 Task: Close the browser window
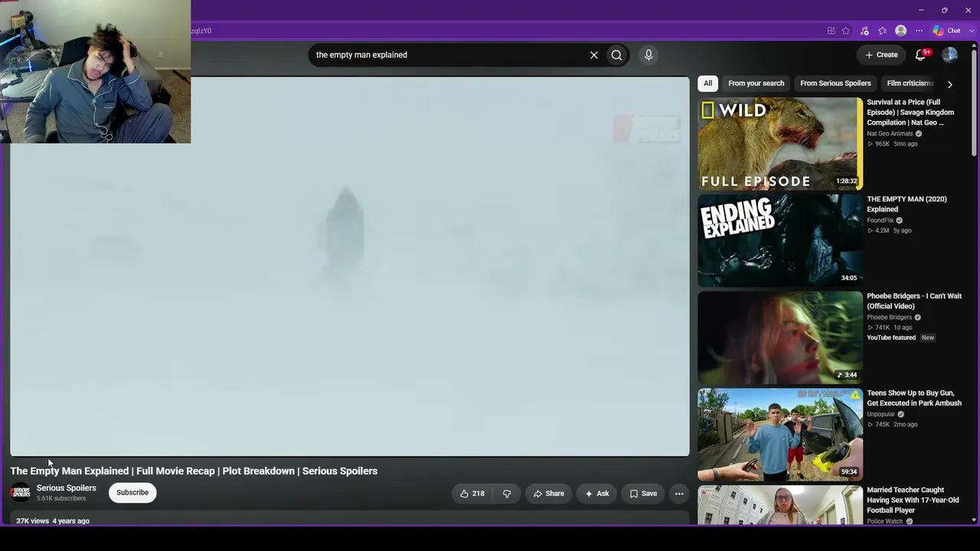click(x=968, y=10)
